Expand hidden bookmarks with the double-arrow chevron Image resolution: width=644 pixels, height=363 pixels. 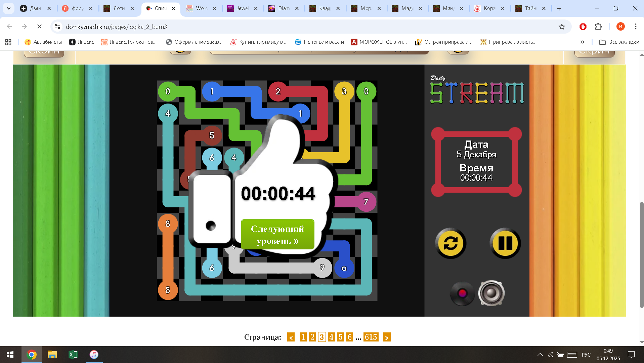pos(582,42)
